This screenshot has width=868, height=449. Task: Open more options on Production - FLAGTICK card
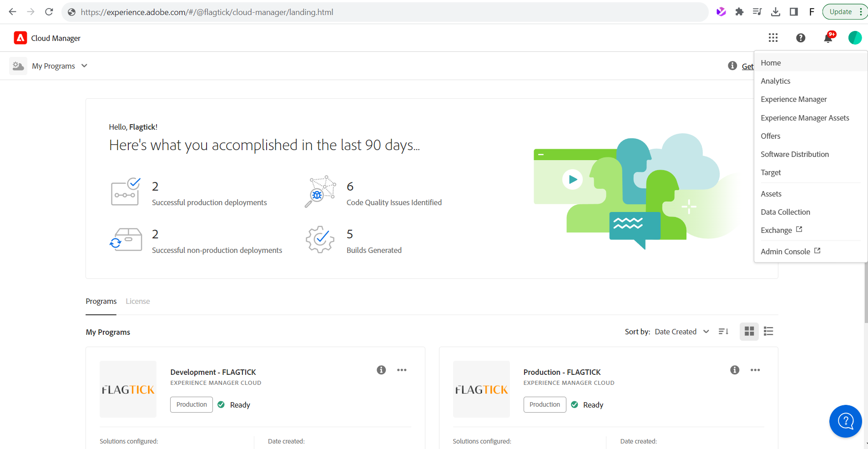coord(755,370)
